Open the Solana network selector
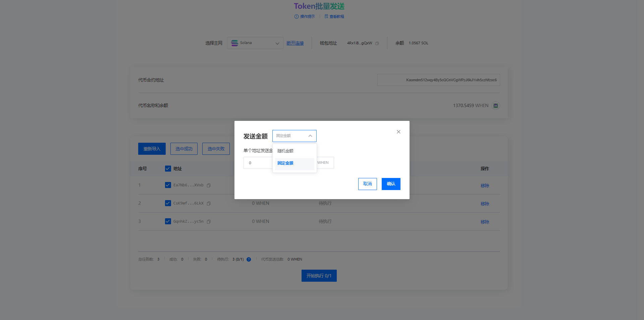Viewport: 644px width, 320px height. (255, 43)
